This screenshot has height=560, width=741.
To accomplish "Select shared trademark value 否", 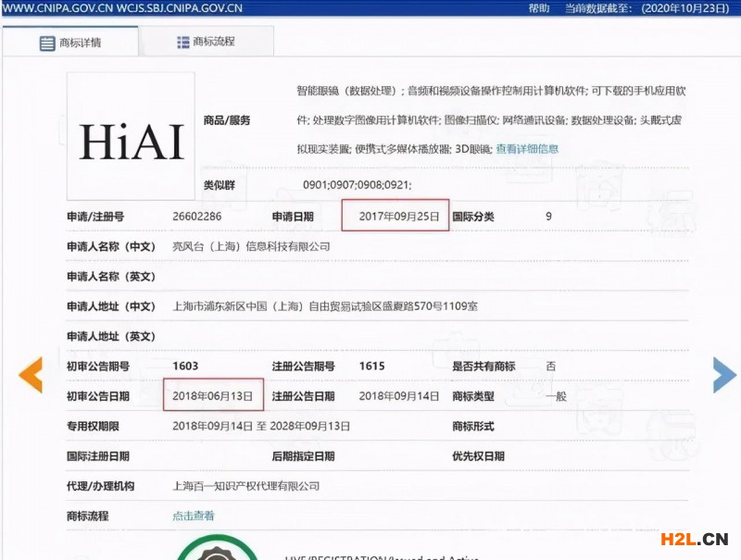I will coord(551,366).
